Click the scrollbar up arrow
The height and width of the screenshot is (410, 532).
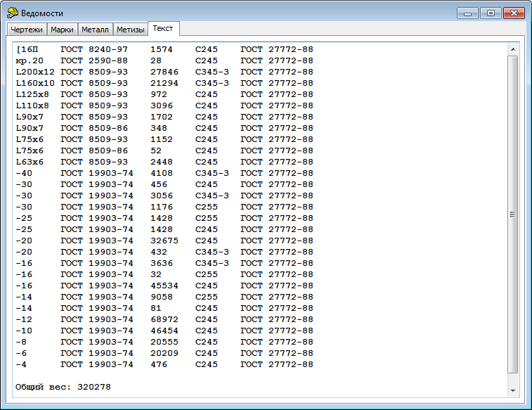[512, 49]
